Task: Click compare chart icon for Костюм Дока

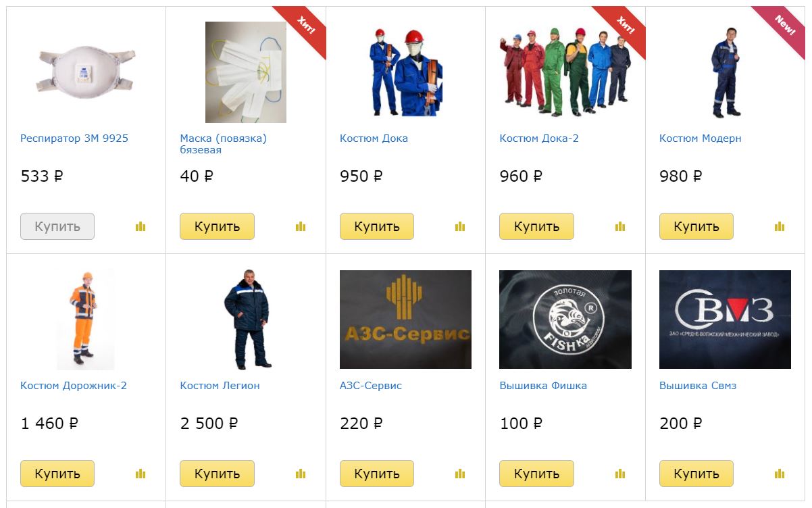Action: tap(460, 227)
